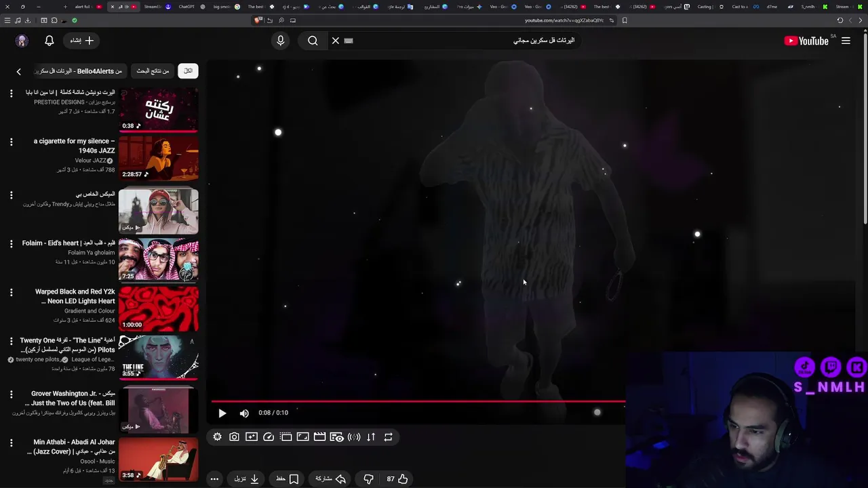Open the enhancer settings gear below player
Screen dimensions: 868x488
pyautogui.click(x=217, y=437)
